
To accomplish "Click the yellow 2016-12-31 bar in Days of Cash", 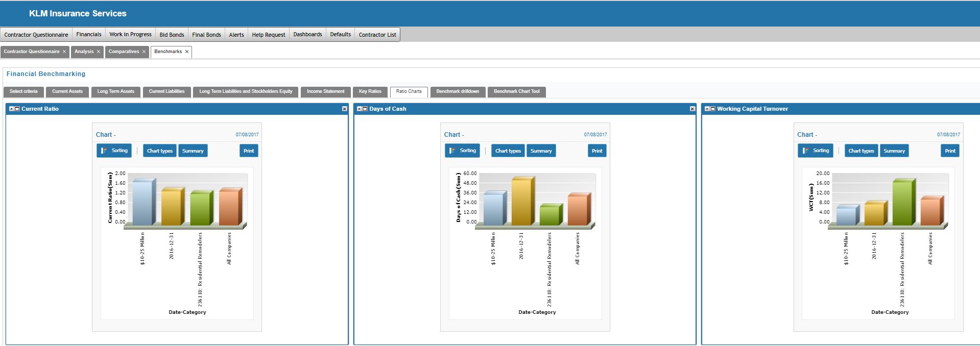I will pos(521,202).
